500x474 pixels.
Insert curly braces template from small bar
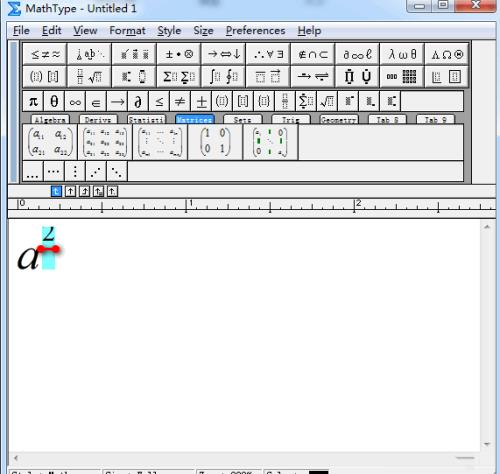[264, 101]
